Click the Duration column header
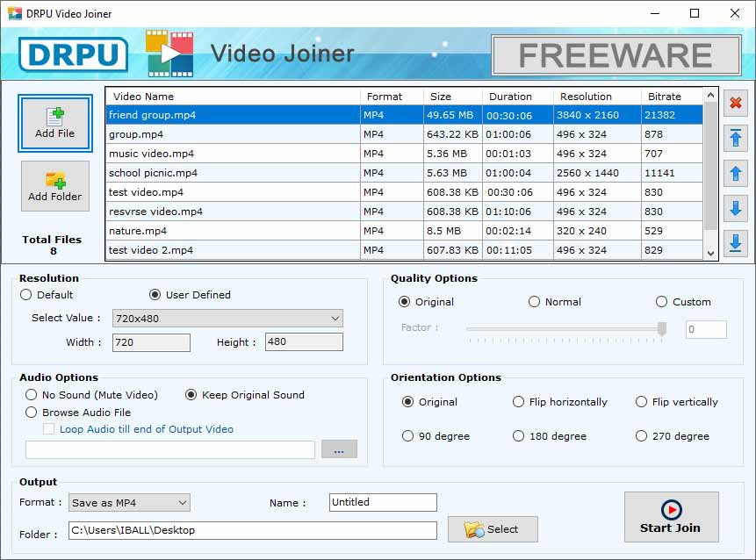The width and height of the screenshot is (756, 560). pyautogui.click(x=518, y=97)
